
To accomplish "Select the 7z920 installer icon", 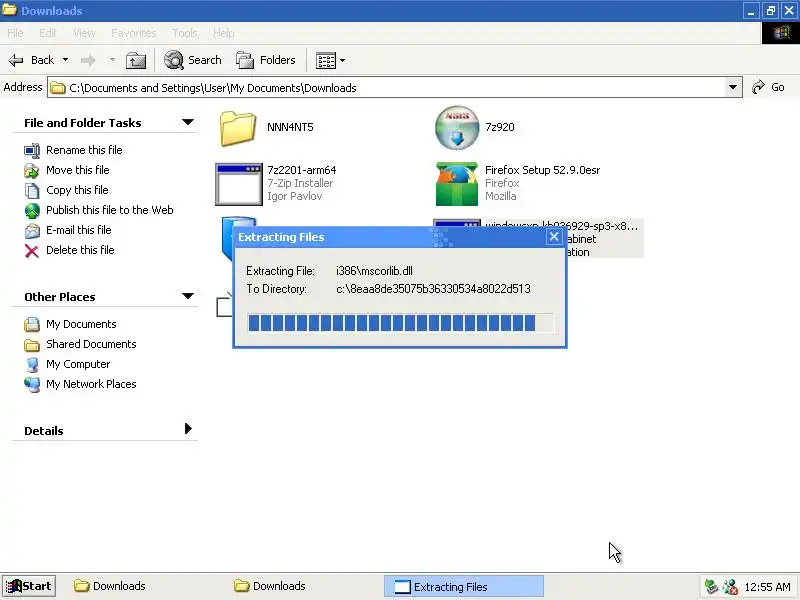I will coord(457,128).
